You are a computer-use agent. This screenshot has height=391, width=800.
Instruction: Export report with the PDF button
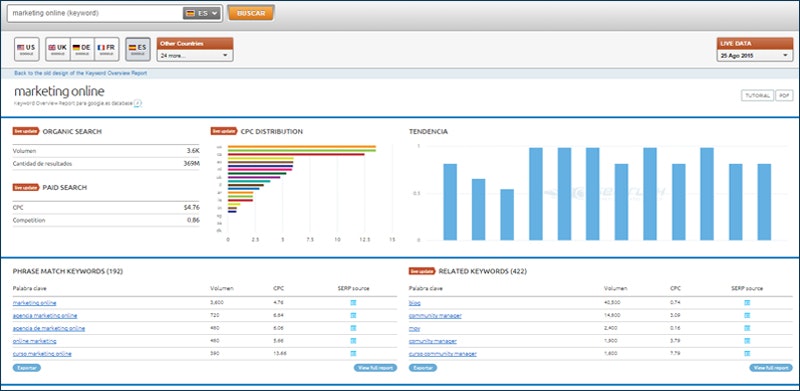click(784, 95)
